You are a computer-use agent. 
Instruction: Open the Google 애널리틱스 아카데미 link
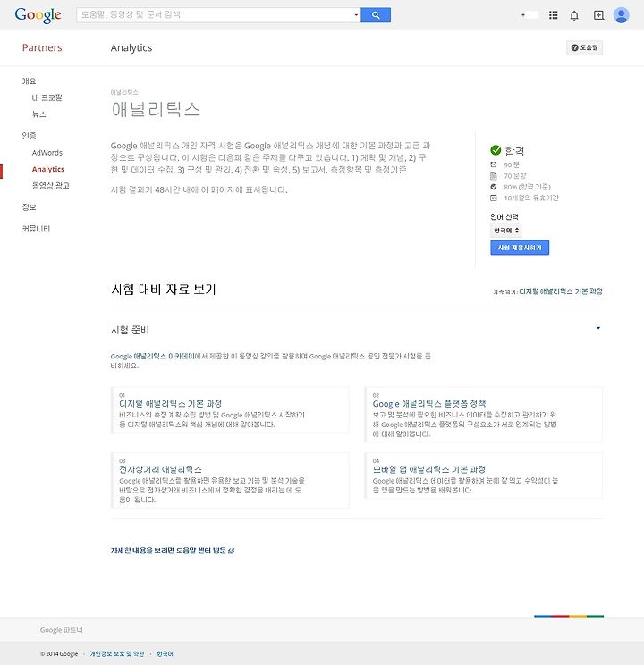(153, 357)
